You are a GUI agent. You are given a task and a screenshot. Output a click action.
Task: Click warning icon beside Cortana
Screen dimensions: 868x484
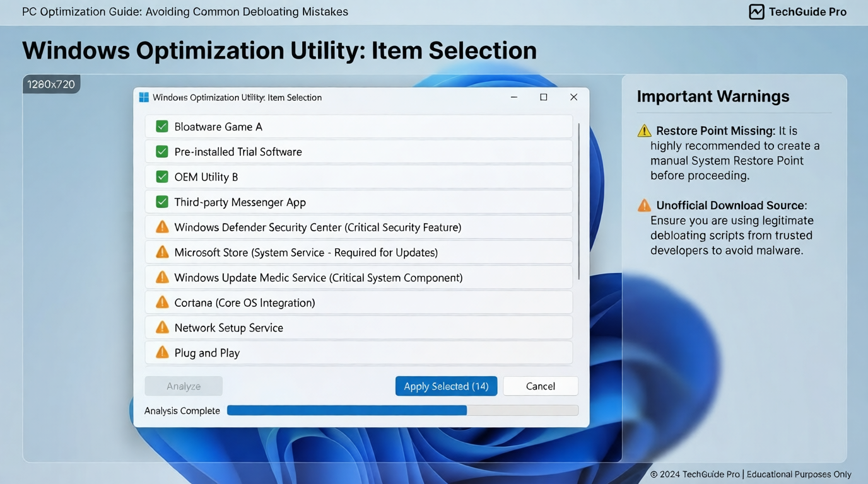tap(162, 302)
